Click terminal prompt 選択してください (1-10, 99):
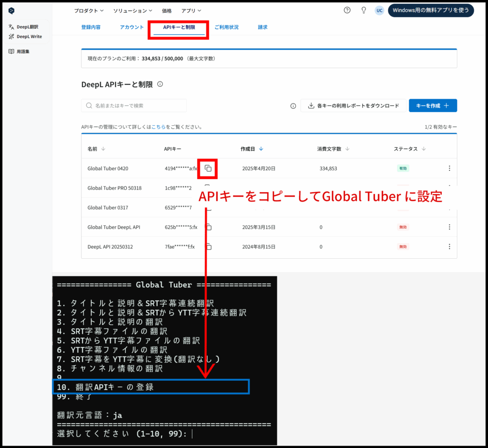 click(x=122, y=434)
